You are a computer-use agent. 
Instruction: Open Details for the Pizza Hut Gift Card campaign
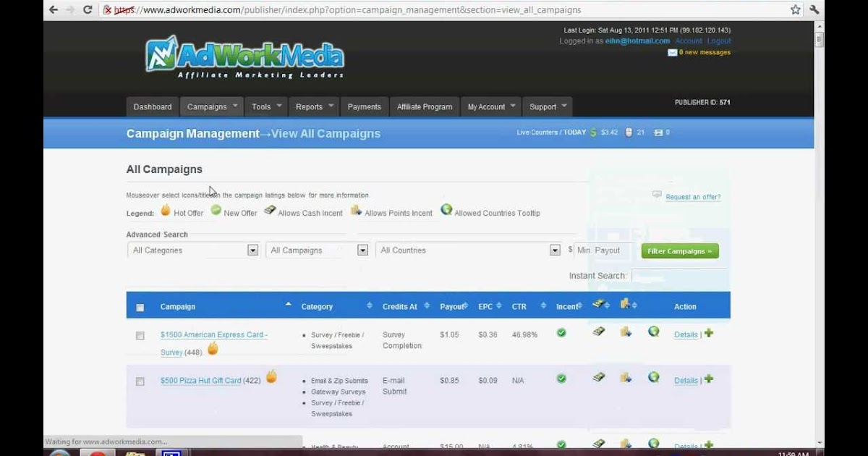(x=685, y=380)
